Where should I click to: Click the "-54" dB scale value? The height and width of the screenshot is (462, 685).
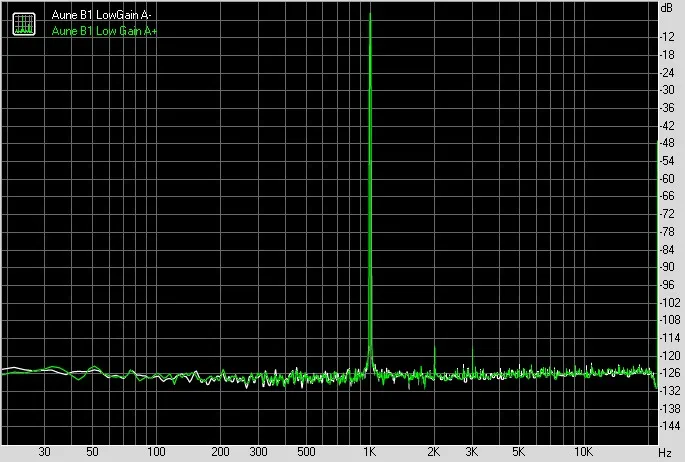tap(667, 161)
